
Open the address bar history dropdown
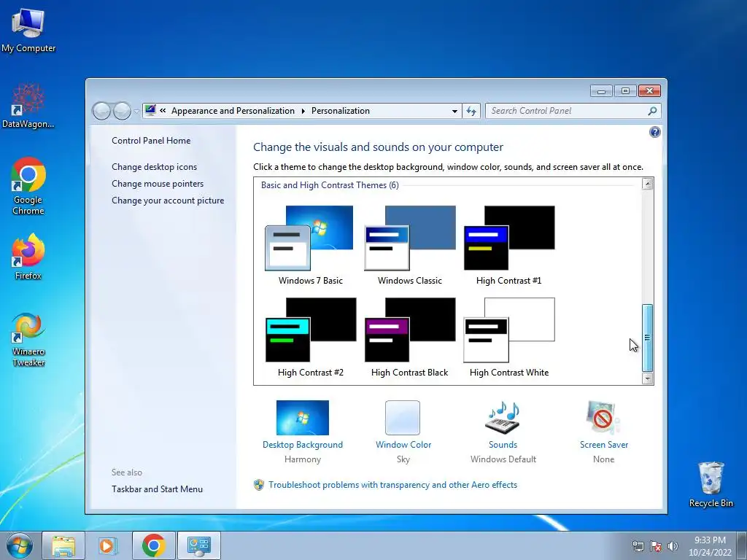point(454,111)
